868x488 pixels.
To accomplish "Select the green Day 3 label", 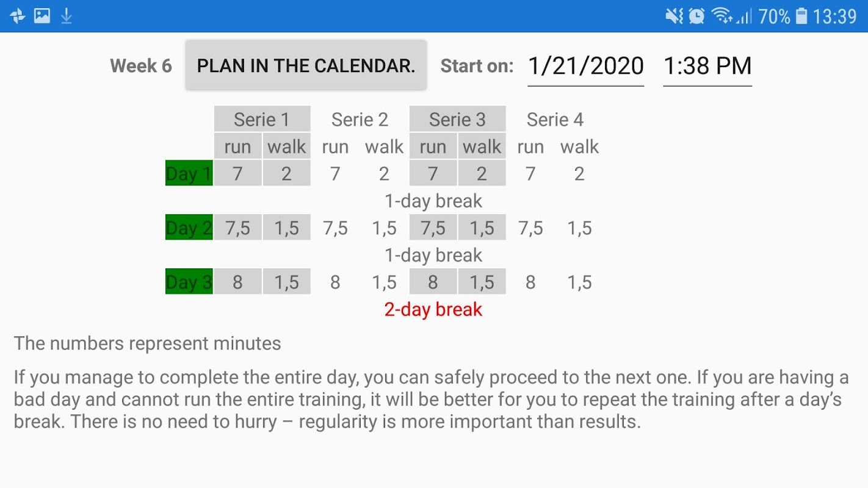I will (189, 282).
